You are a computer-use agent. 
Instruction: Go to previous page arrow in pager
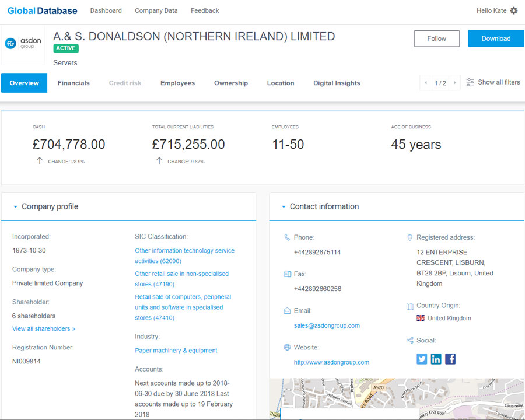click(x=426, y=83)
